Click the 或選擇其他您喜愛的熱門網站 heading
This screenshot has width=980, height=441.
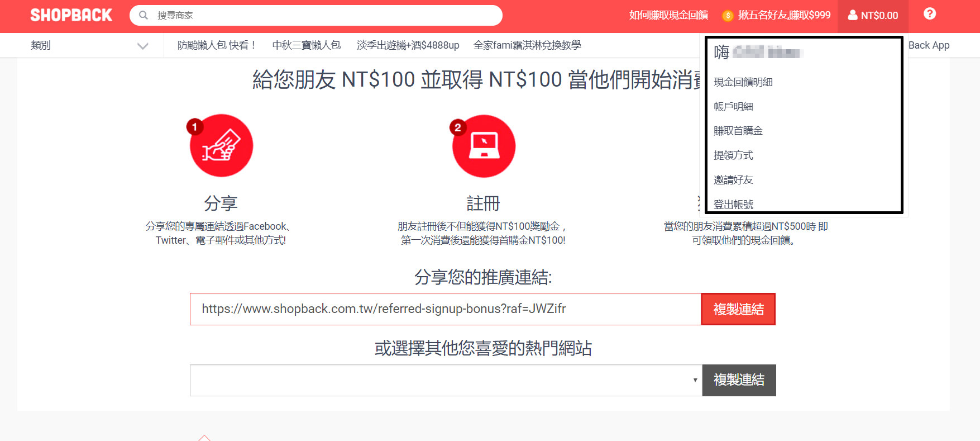pos(483,348)
